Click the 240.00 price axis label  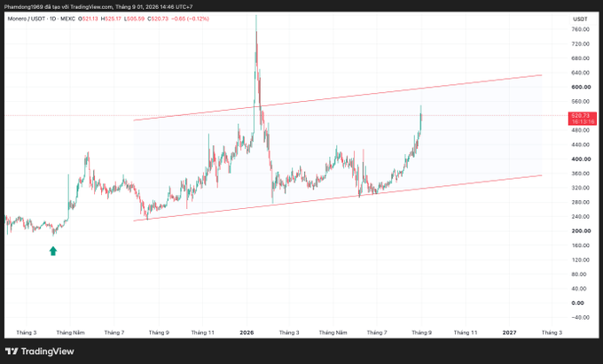point(581,217)
